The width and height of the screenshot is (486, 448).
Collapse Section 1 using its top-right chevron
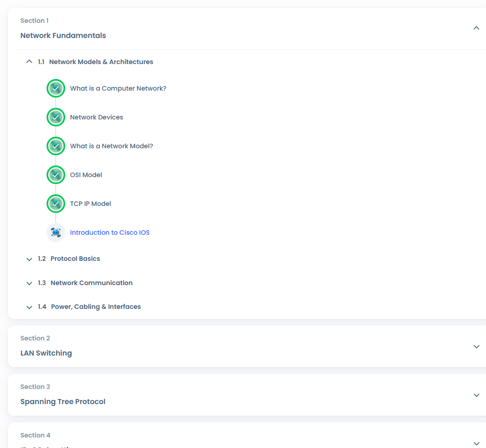(x=476, y=28)
